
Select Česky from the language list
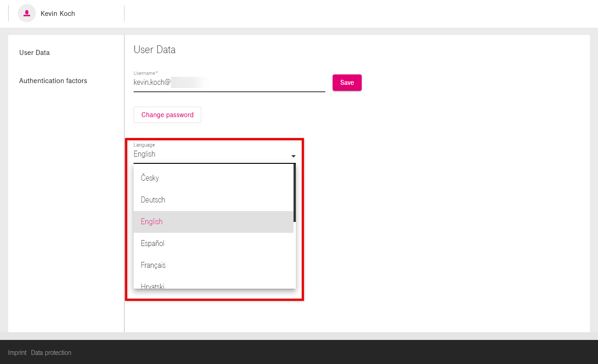(150, 178)
